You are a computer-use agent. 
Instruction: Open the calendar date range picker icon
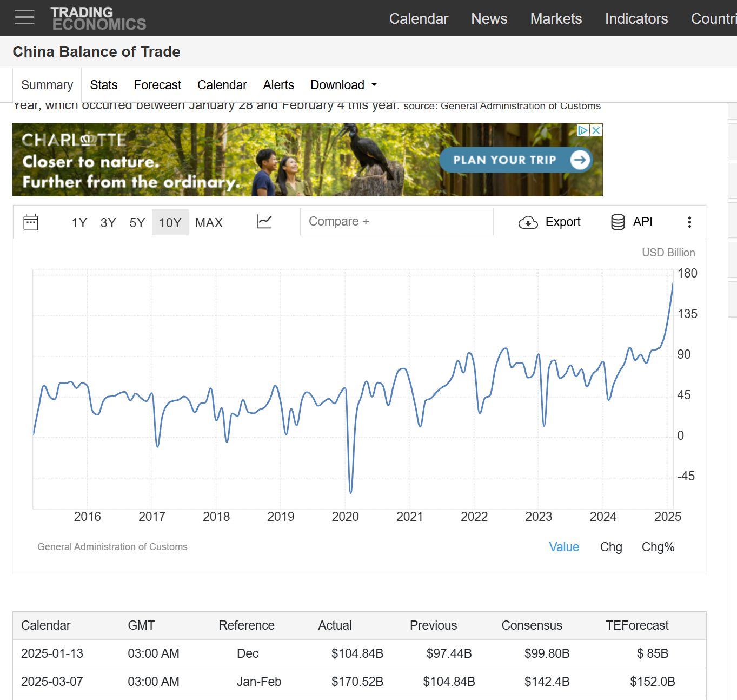[x=31, y=222]
